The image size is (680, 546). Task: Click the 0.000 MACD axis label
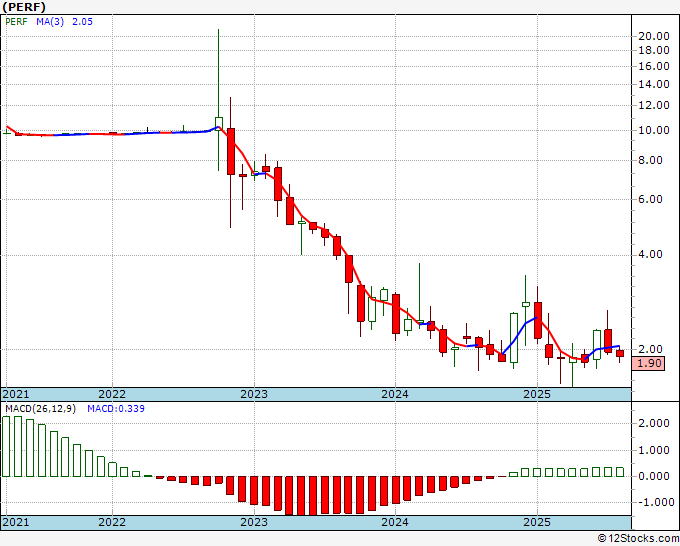coord(654,477)
